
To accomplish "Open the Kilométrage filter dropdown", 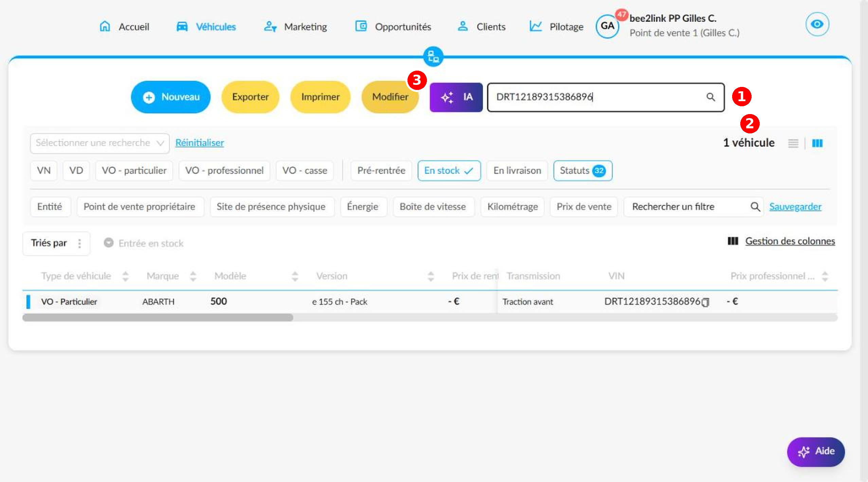I will pos(512,207).
